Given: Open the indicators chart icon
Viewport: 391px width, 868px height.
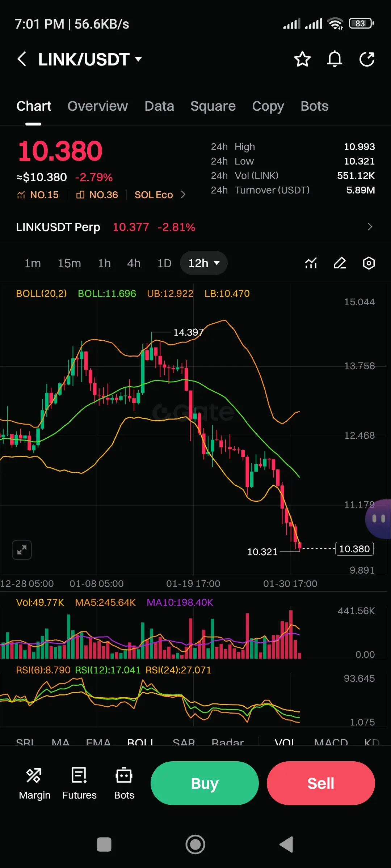Looking at the screenshot, I should pyautogui.click(x=311, y=263).
